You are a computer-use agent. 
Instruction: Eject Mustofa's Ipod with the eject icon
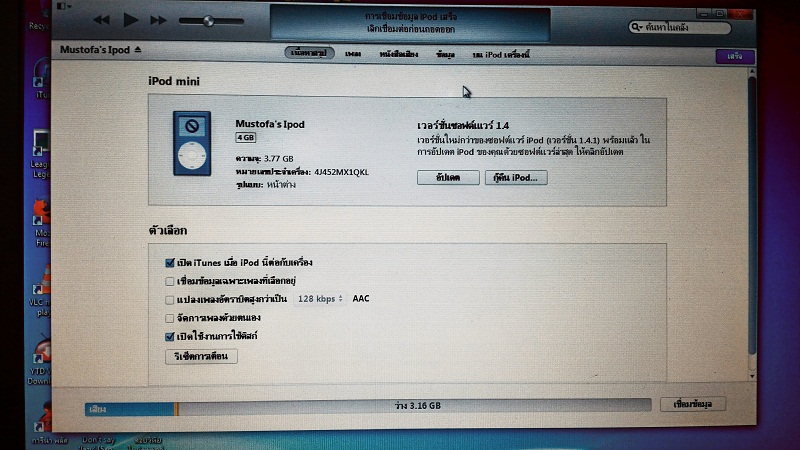(x=138, y=49)
